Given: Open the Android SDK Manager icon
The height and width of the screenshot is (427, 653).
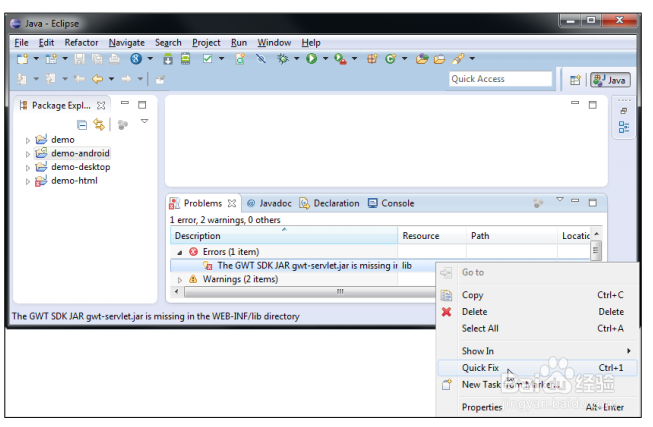Looking at the screenshot, I should pos(168,59).
